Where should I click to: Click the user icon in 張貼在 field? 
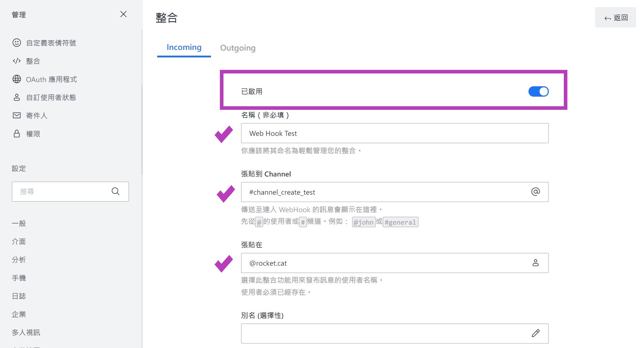coord(535,263)
